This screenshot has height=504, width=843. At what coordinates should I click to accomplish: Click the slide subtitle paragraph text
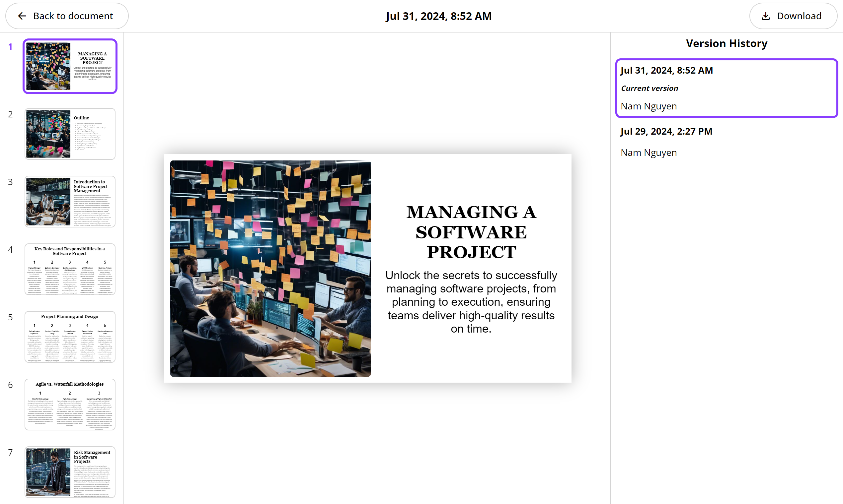471,302
